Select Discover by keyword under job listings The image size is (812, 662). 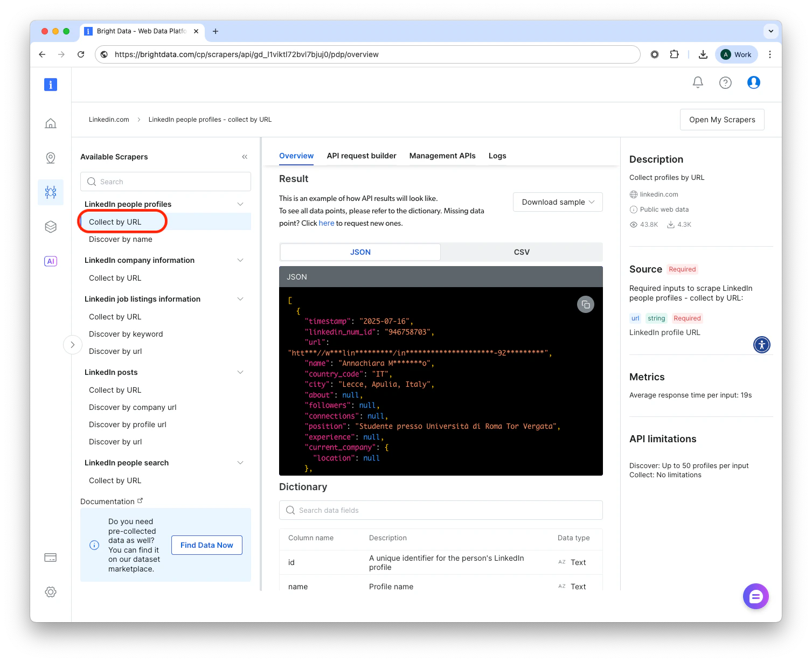click(x=126, y=334)
